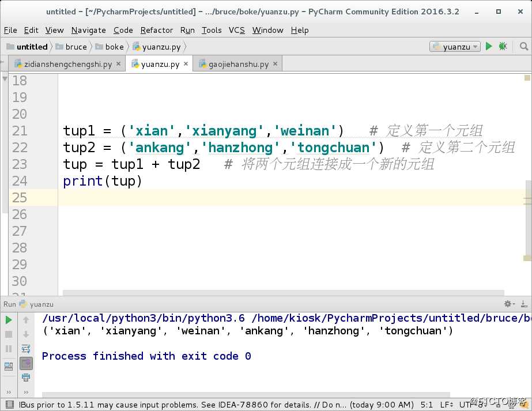Click line 22 tup2 definition code

(x=223, y=148)
